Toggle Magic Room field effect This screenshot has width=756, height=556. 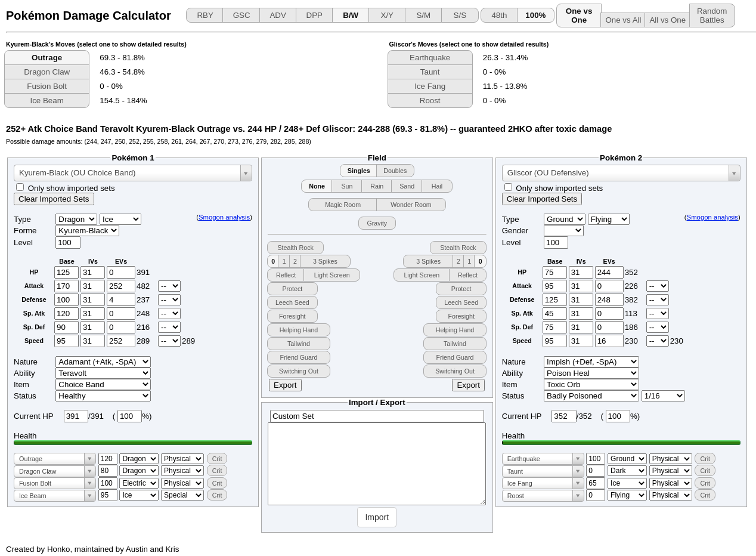342,205
